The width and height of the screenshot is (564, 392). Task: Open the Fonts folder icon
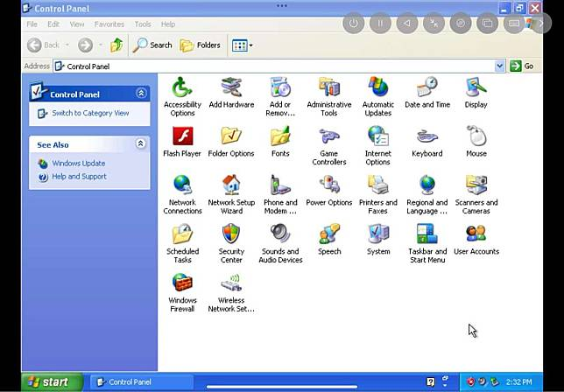click(x=280, y=142)
